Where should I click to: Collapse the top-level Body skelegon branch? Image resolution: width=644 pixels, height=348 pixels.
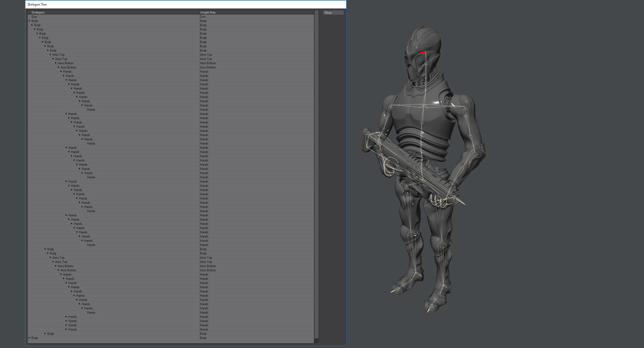point(29,21)
